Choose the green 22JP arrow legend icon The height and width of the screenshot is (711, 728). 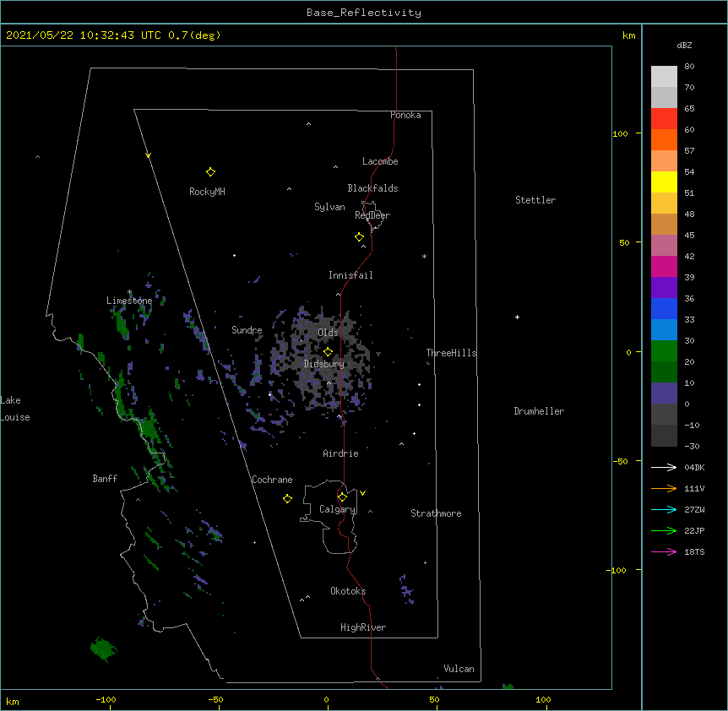[664, 530]
